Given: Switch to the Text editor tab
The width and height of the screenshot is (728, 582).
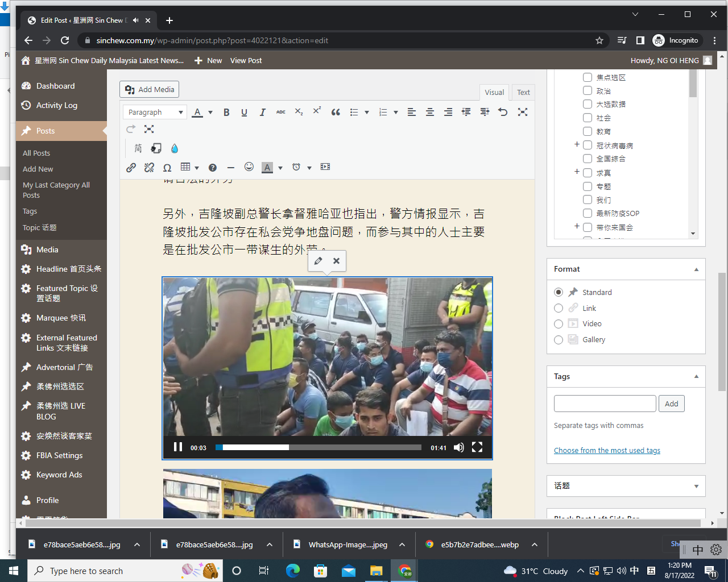Looking at the screenshot, I should tap(523, 93).
